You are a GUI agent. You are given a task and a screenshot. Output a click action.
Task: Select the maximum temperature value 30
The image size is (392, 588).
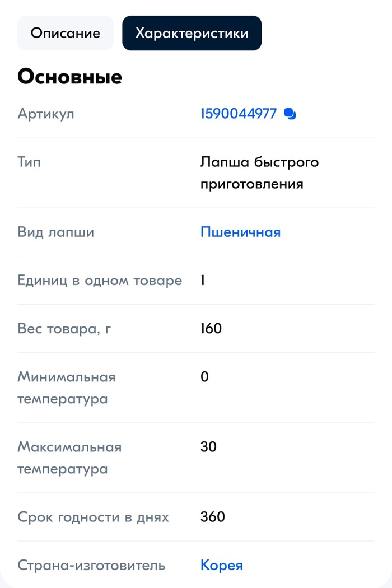[x=208, y=447]
